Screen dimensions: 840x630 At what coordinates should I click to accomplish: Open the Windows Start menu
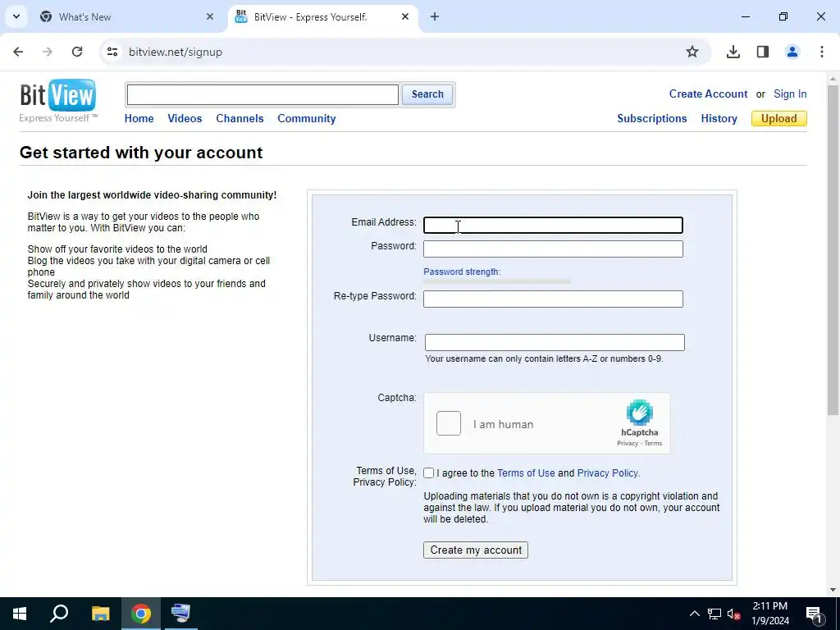point(20,614)
